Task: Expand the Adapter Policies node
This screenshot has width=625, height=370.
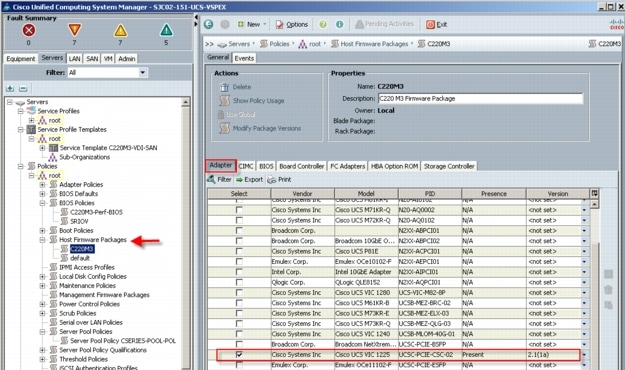Action: tap(43, 185)
